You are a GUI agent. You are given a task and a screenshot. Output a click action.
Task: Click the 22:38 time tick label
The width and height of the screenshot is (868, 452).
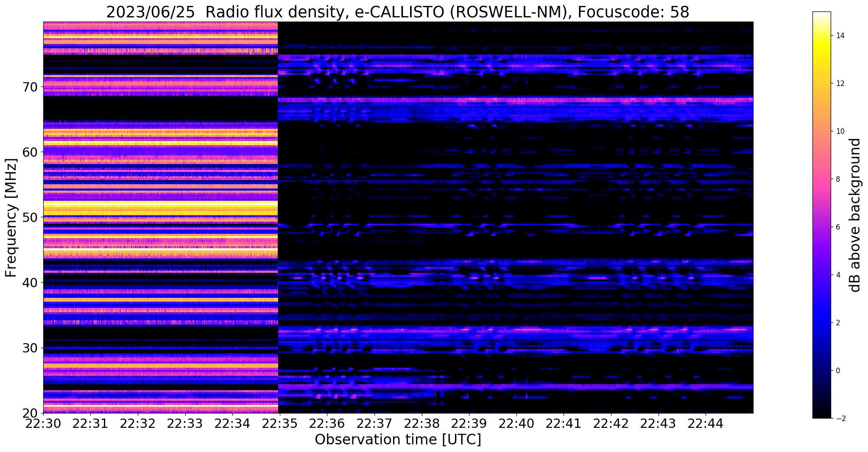tap(421, 423)
